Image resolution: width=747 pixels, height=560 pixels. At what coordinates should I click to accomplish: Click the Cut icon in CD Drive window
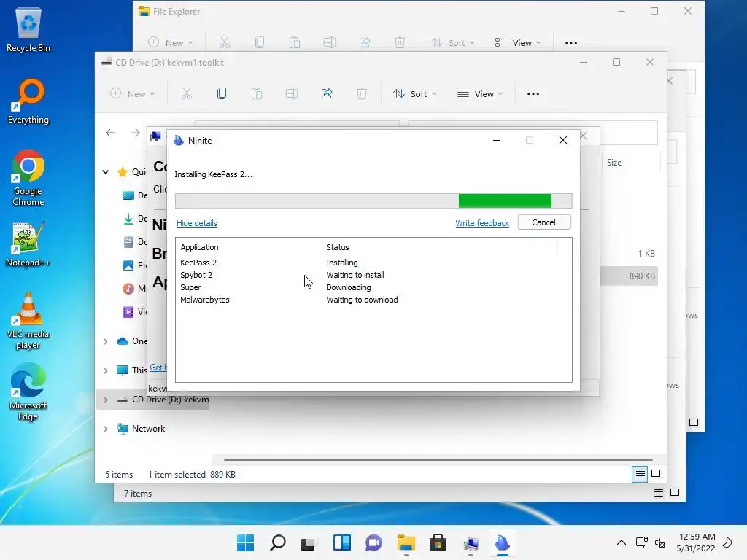[x=187, y=94]
